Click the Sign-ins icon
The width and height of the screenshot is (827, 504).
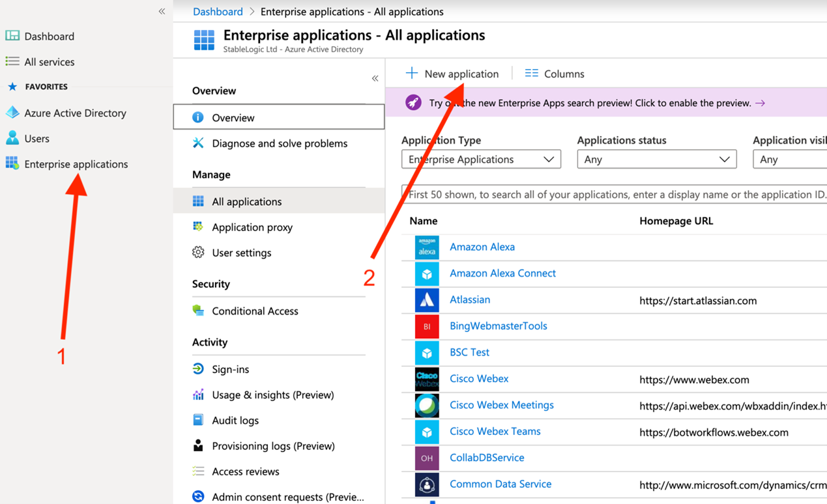point(198,369)
